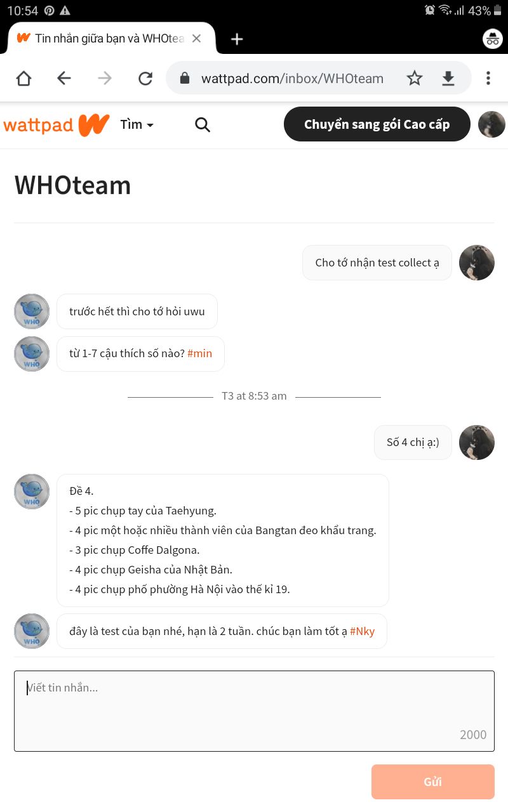Tap the download icon in address bar
The height and width of the screenshot is (812, 508).
pyautogui.click(x=448, y=78)
